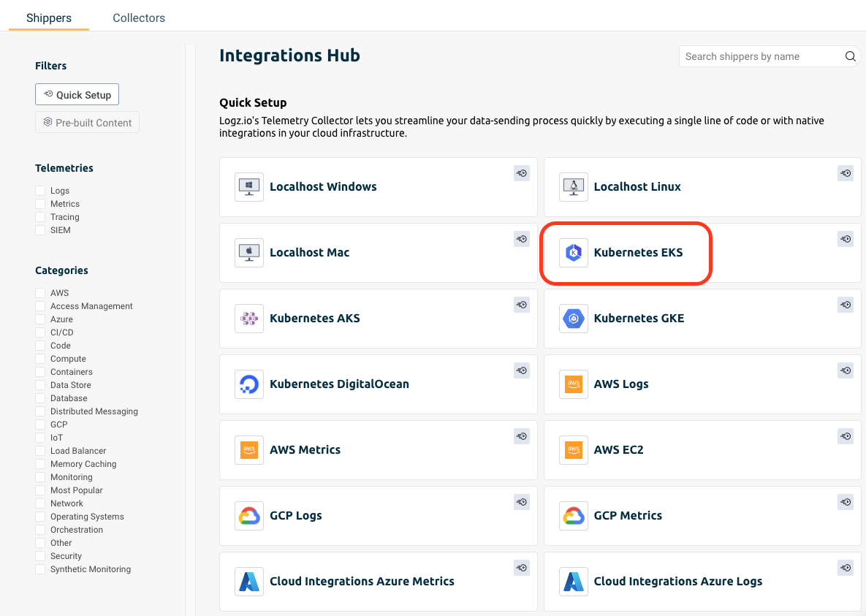The height and width of the screenshot is (616, 866).
Task: Click quick-setup badge on AWS Metrics card
Action: 521,436
